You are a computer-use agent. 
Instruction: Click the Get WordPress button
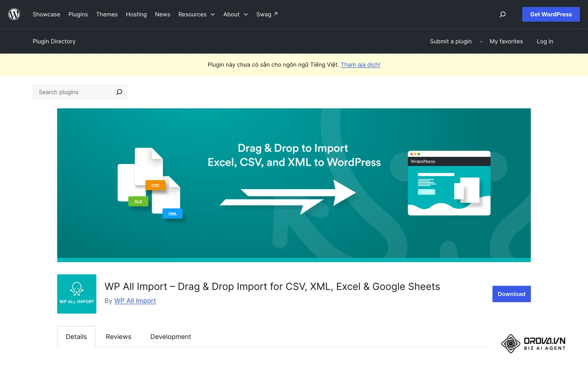click(551, 14)
